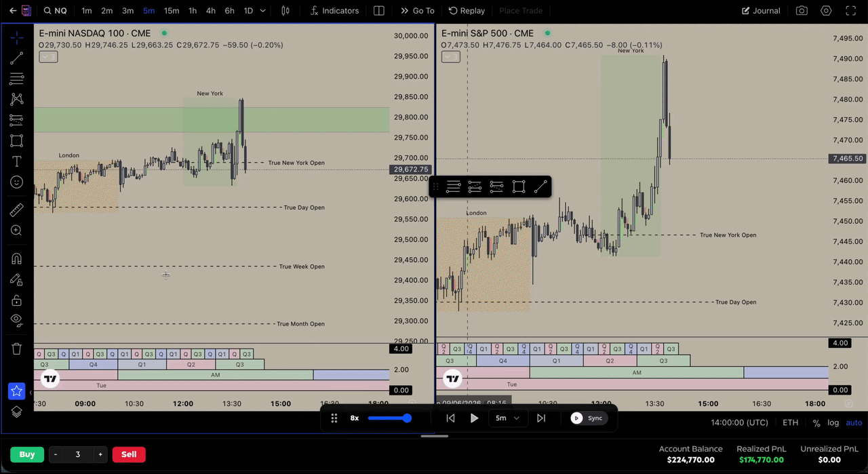Enter fullscreen mode

pos(850,11)
